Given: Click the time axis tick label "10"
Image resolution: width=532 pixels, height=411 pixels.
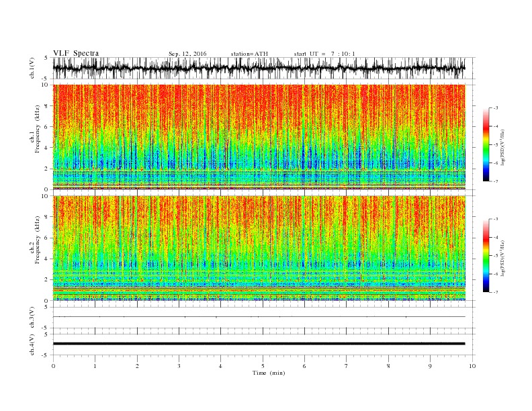Looking at the screenshot, I should pyautogui.click(x=472, y=366).
